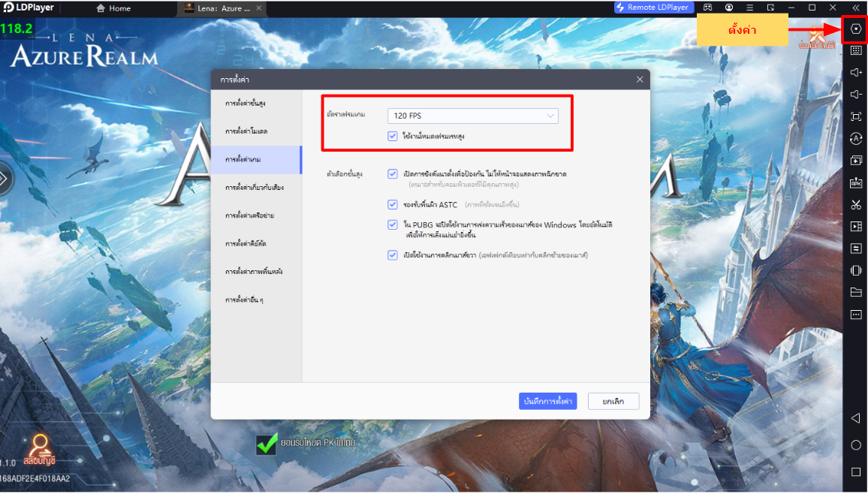
Task: Open การตั้งค่าภาพพื้นหลัง settings tab
Action: pyautogui.click(x=256, y=272)
